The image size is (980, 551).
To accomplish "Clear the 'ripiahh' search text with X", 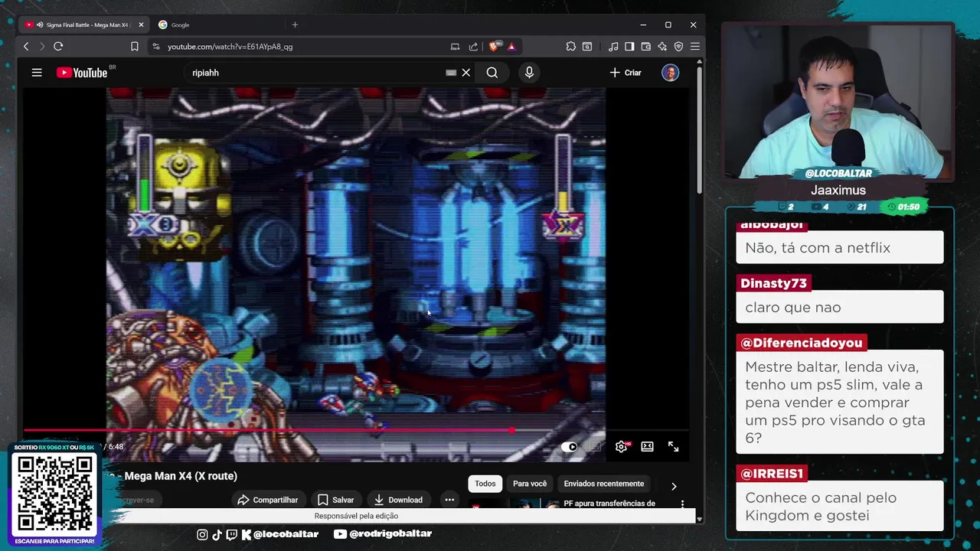I will coord(465,73).
